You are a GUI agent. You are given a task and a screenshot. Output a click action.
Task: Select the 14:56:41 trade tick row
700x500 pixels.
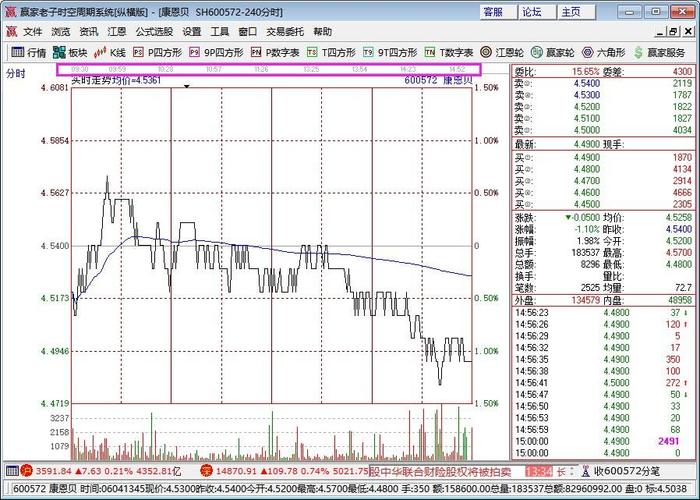(604, 383)
